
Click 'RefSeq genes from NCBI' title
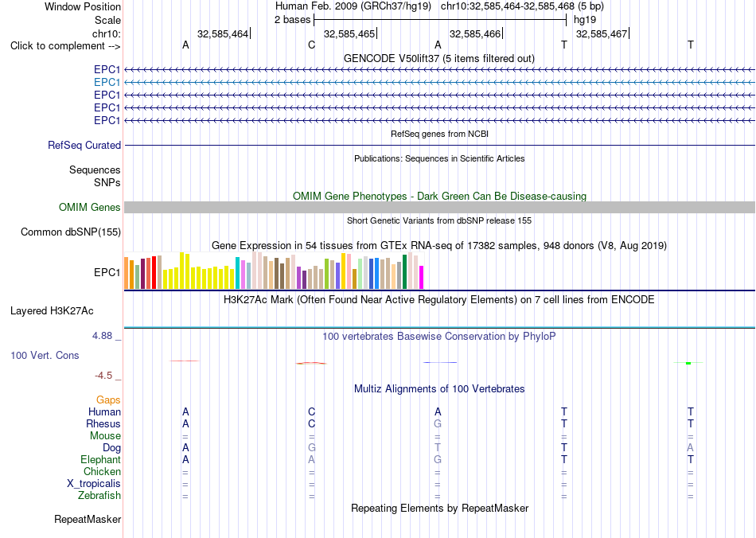[439, 134]
